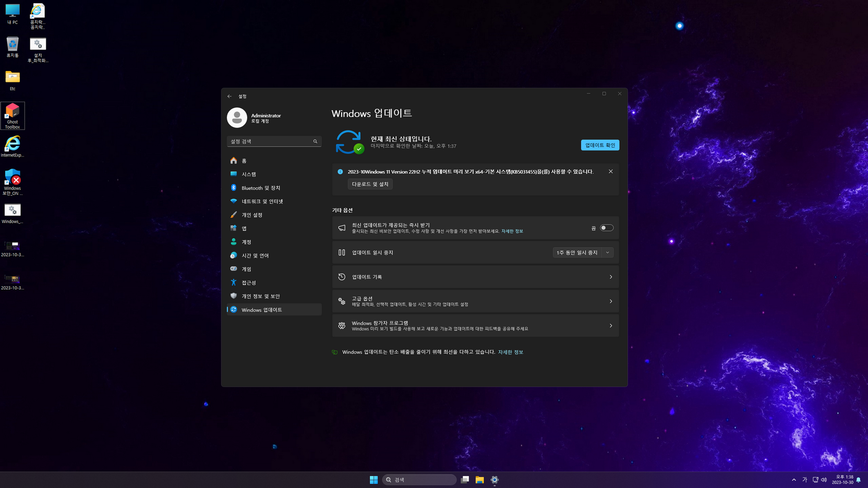Select the Recycle Bin desktop icon

13,47
